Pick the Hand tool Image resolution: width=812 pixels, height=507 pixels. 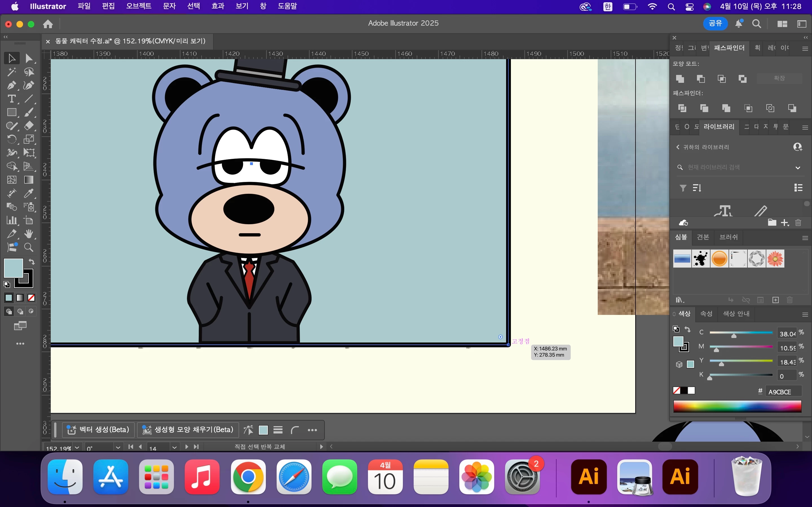tap(28, 234)
